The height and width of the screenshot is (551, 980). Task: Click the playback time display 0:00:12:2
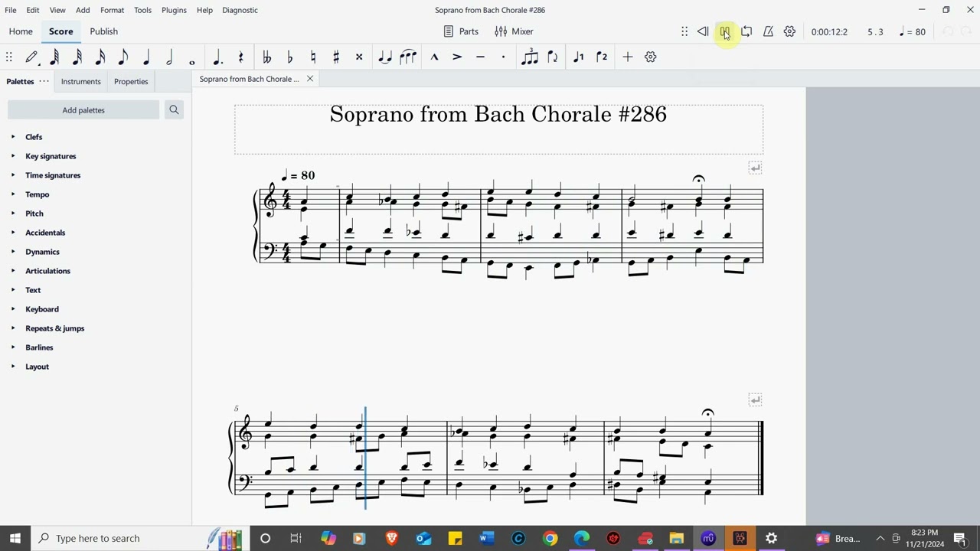pos(829,32)
